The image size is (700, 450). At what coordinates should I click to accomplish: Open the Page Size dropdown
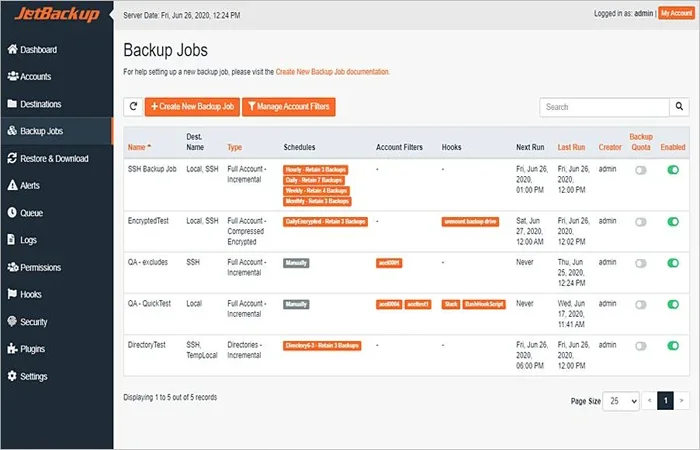point(623,400)
